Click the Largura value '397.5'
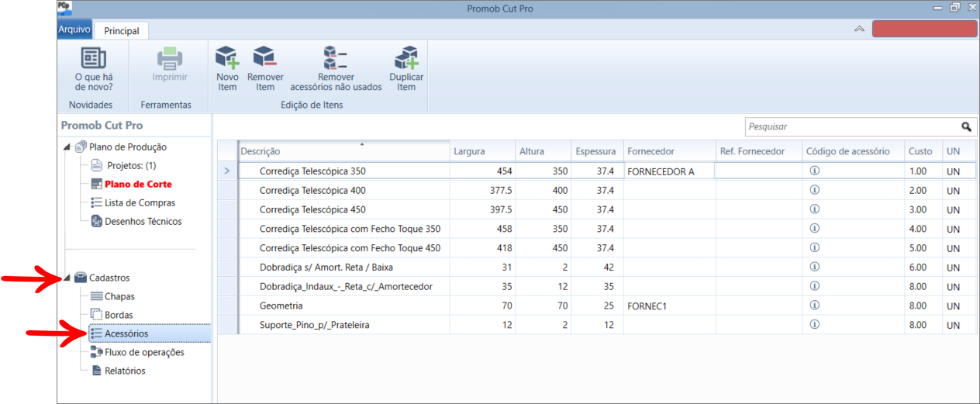 [482, 209]
